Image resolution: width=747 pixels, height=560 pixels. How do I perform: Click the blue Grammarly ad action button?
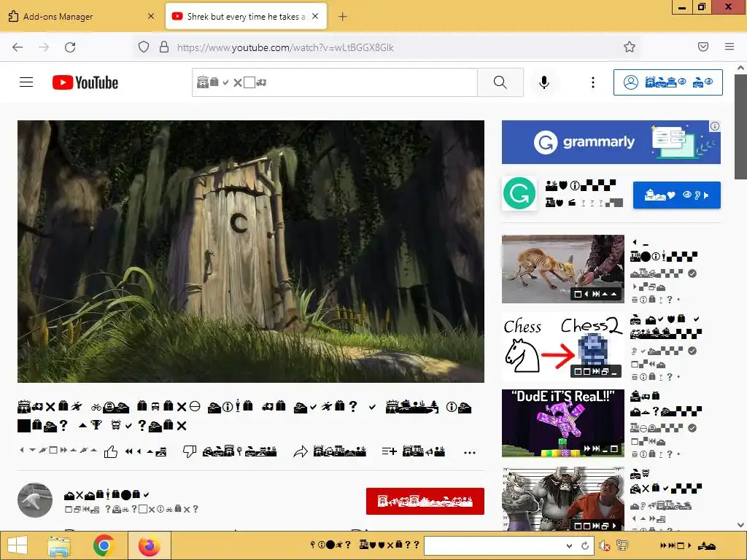click(676, 195)
